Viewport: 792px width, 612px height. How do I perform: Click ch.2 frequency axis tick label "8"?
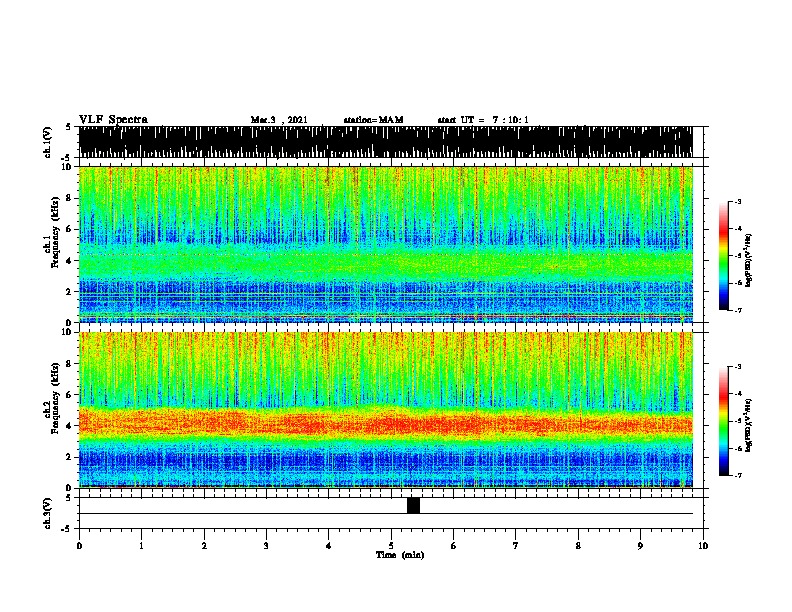click(70, 364)
